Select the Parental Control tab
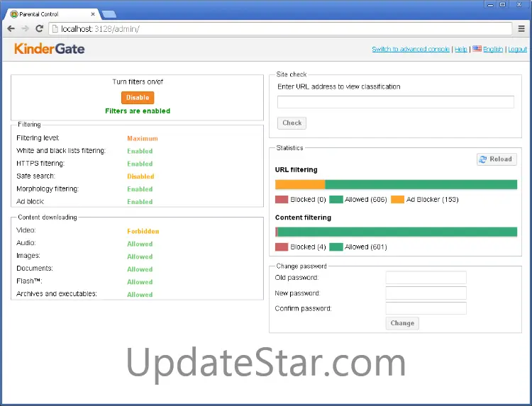 (52, 14)
